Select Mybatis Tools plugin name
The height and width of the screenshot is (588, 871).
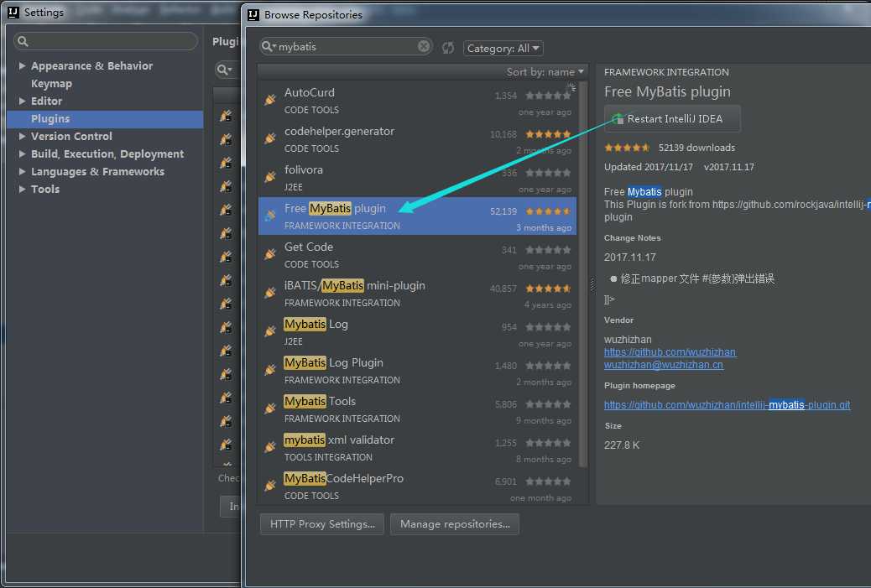pyautogui.click(x=320, y=402)
